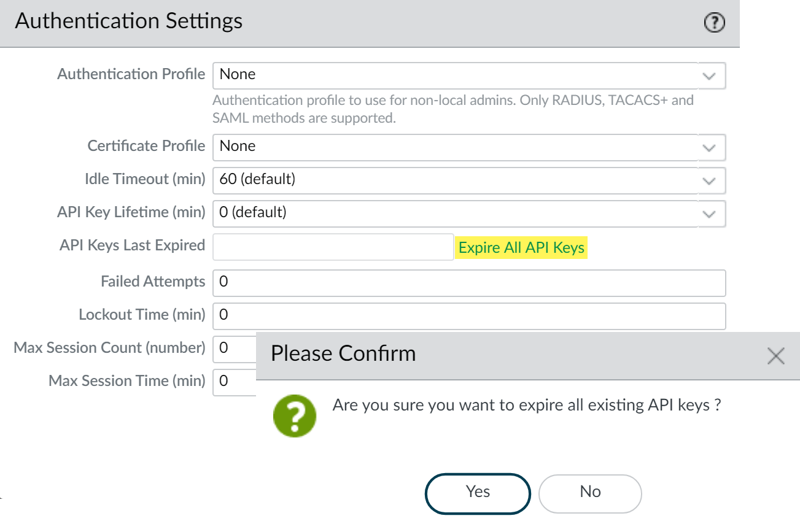Select the Max Session Count field
800x532 pixels.
point(235,348)
